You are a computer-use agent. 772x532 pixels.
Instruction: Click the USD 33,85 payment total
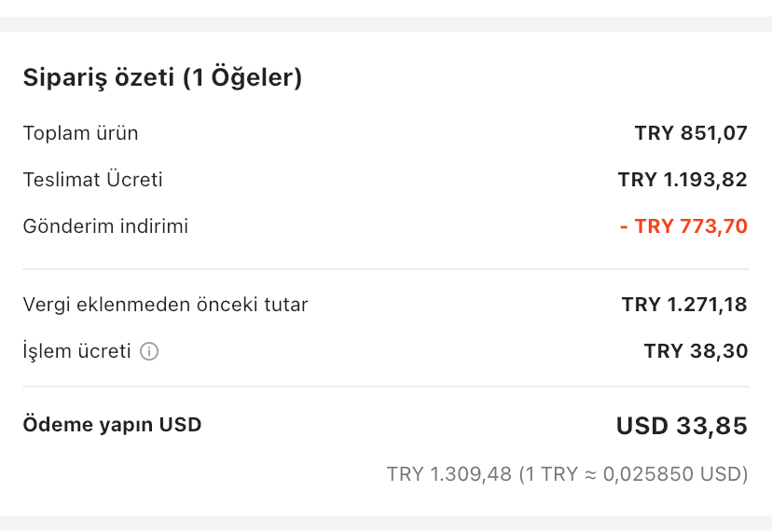(682, 427)
